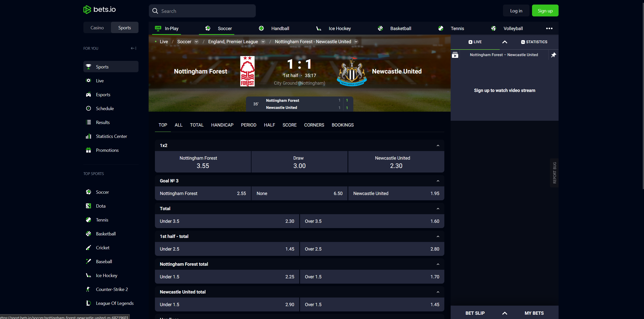Open more sports via three dots icon
This screenshot has width=644, height=319.
[x=549, y=28]
